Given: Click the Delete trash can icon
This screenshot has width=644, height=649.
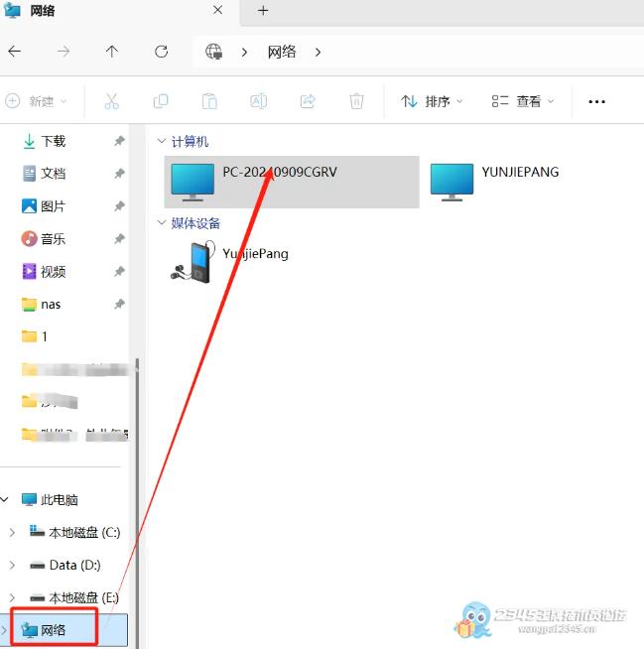Looking at the screenshot, I should (356, 101).
